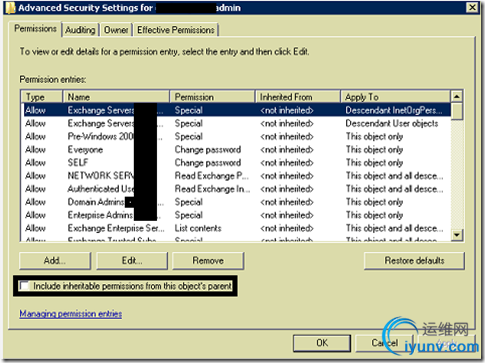The width and height of the screenshot is (485, 363).
Task: Click Change password in SELF row
Action: point(208,163)
